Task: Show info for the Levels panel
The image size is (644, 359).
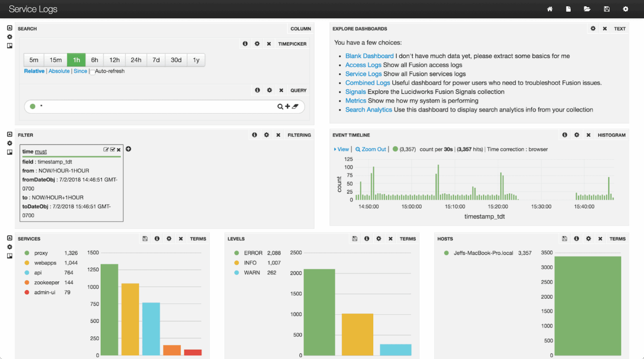Action: (367, 239)
